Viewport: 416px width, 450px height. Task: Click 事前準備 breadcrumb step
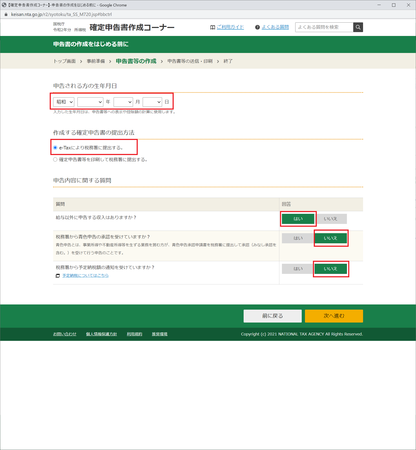[96, 61]
